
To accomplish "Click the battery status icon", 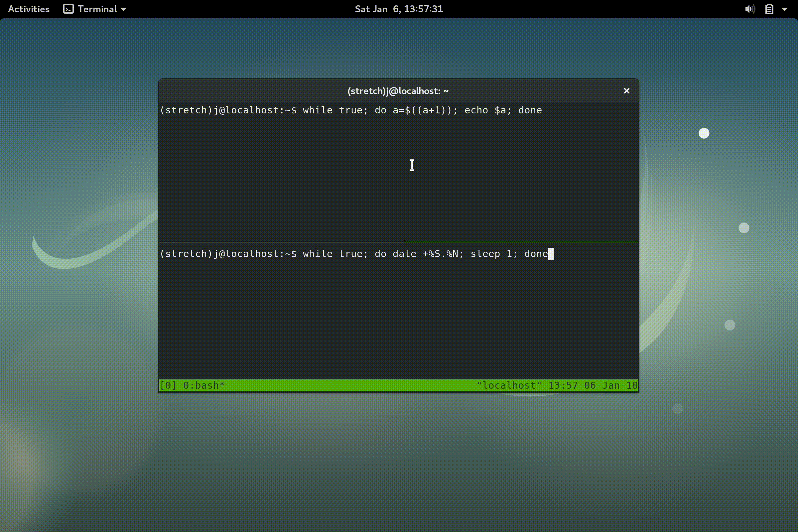I will (769, 9).
